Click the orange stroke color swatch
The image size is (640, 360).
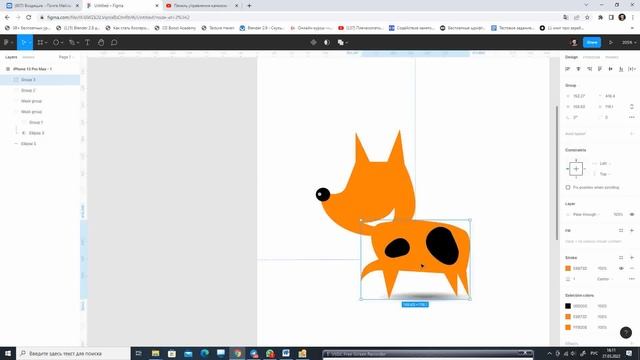click(x=568, y=268)
